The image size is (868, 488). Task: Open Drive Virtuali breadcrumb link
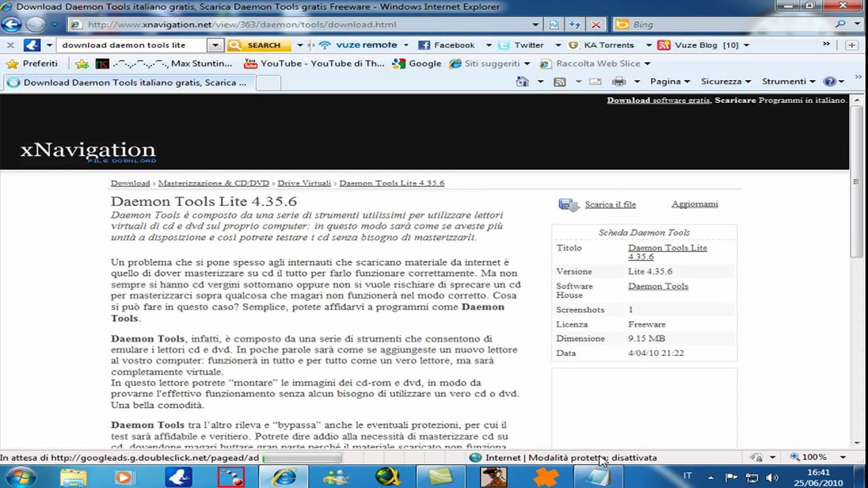tap(304, 183)
